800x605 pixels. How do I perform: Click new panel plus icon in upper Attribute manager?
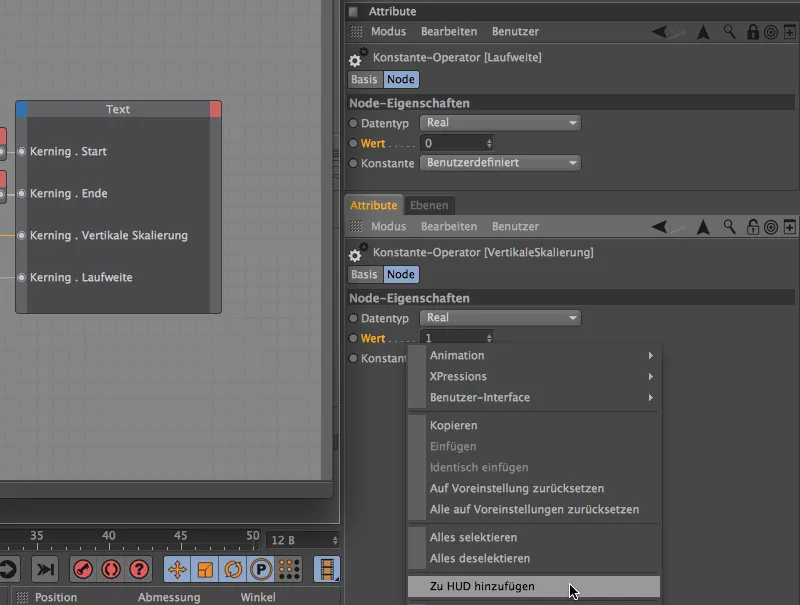point(790,32)
